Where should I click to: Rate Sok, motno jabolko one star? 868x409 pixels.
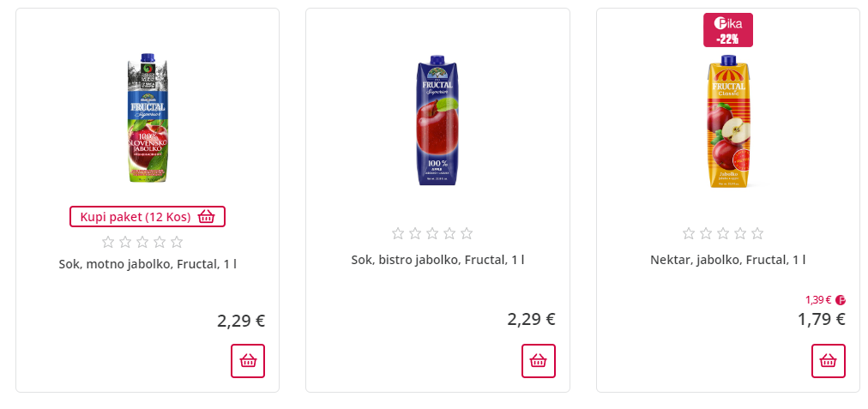(108, 242)
